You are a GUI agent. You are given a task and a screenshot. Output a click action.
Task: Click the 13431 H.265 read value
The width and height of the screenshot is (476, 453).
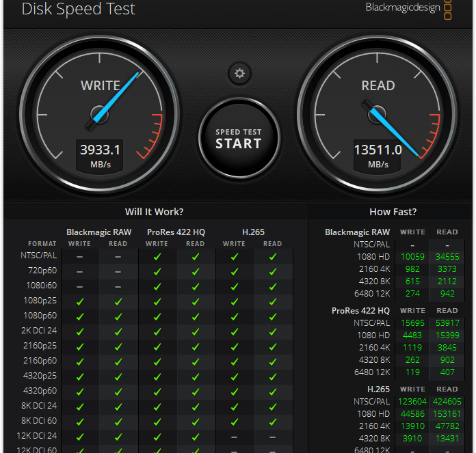pos(447,439)
